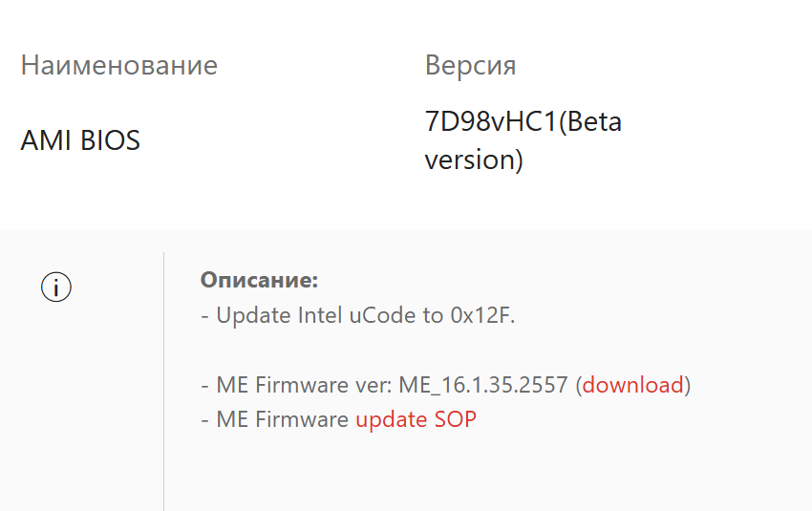812x511 pixels.
Task: Open the update SOP link
Action: coord(416,418)
